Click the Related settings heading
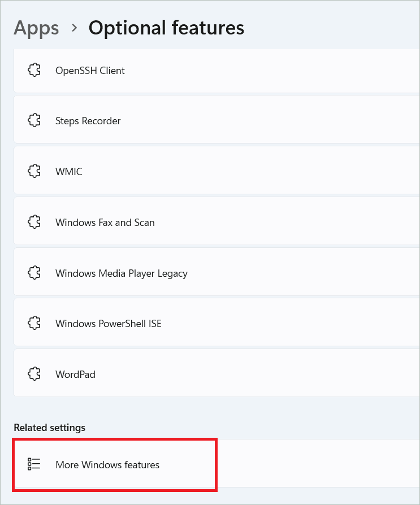The image size is (420, 505). tap(50, 428)
